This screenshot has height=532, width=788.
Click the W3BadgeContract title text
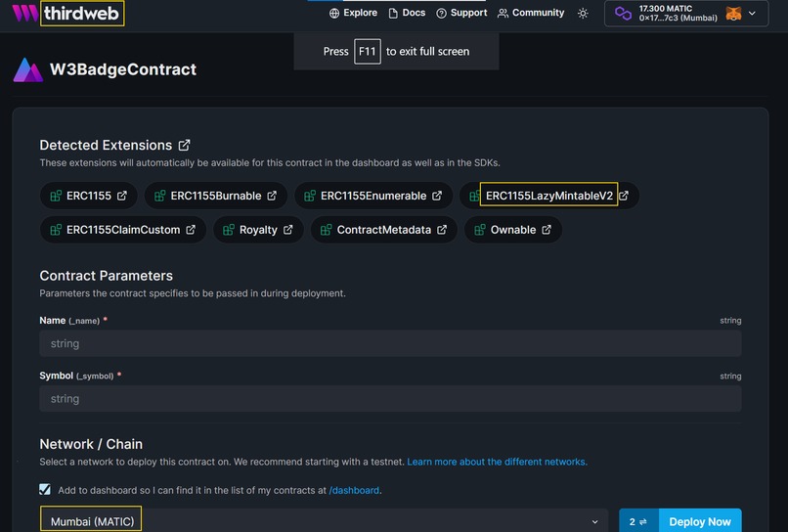coord(123,69)
